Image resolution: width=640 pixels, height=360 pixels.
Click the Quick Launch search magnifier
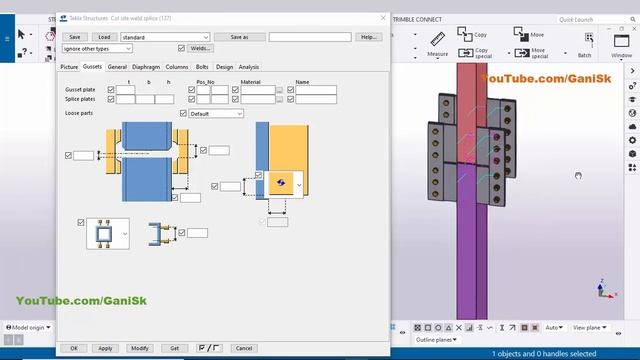(x=632, y=20)
